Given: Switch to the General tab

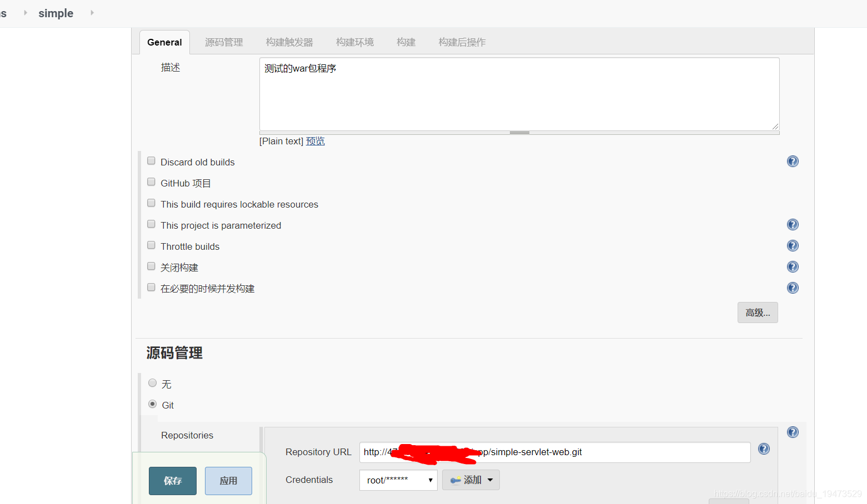Looking at the screenshot, I should (164, 42).
